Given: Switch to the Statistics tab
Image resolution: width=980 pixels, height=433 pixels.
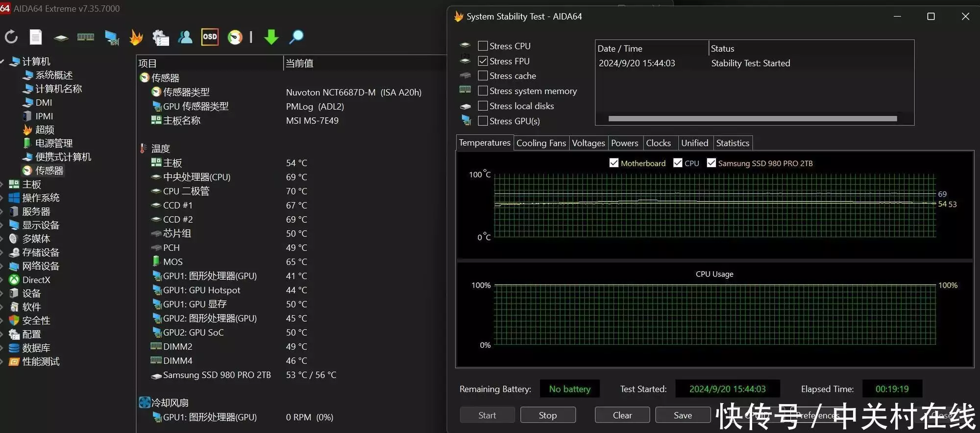Looking at the screenshot, I should click(733, 143).
